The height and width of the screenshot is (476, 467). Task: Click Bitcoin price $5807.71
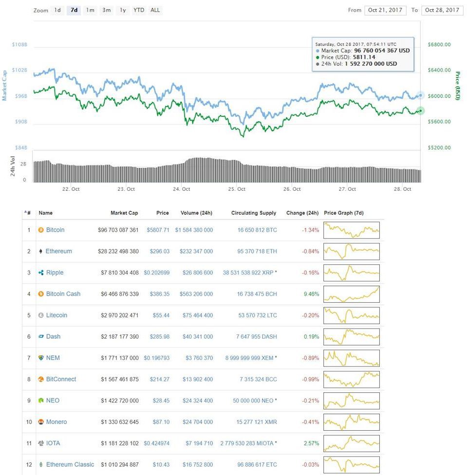click(158, 230)
